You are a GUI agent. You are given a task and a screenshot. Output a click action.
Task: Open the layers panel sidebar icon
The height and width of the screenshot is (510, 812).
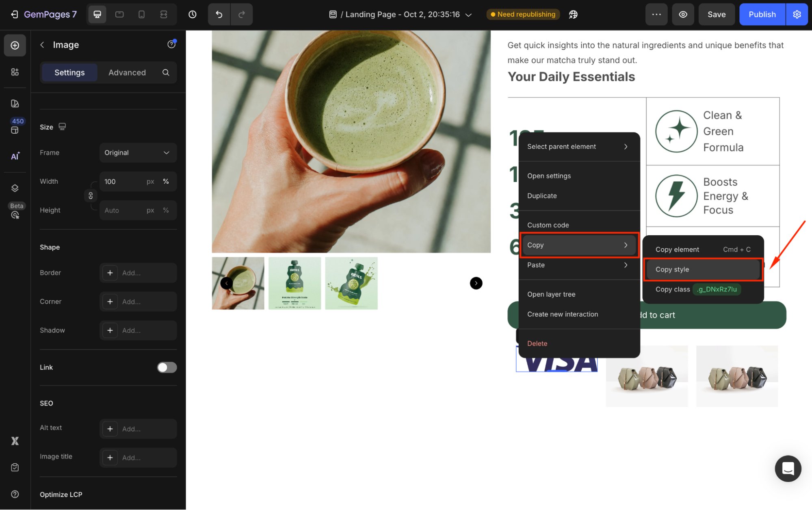[15, 188]
